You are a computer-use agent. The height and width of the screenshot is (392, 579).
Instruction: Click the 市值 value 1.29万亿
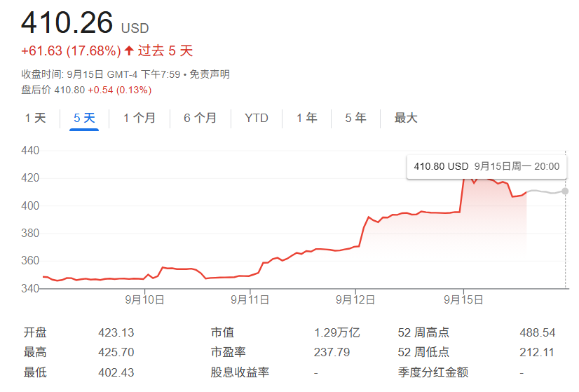336,332
